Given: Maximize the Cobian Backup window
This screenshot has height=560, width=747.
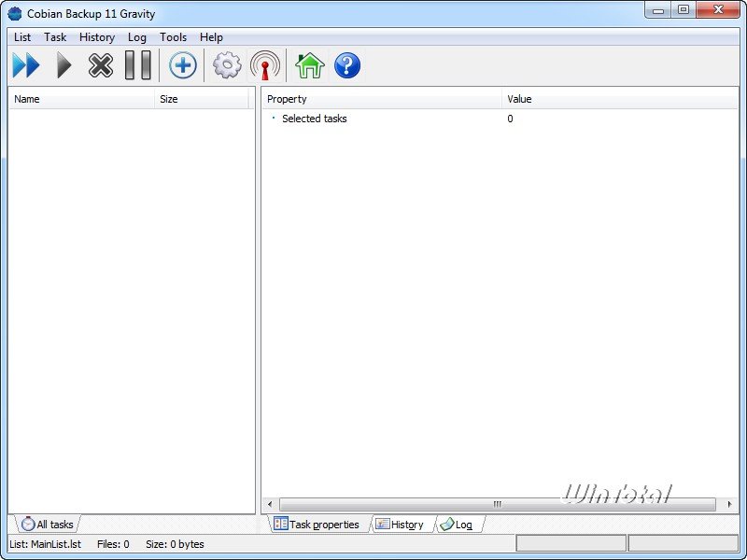Looking at the screenshot, I should point(684,9).
